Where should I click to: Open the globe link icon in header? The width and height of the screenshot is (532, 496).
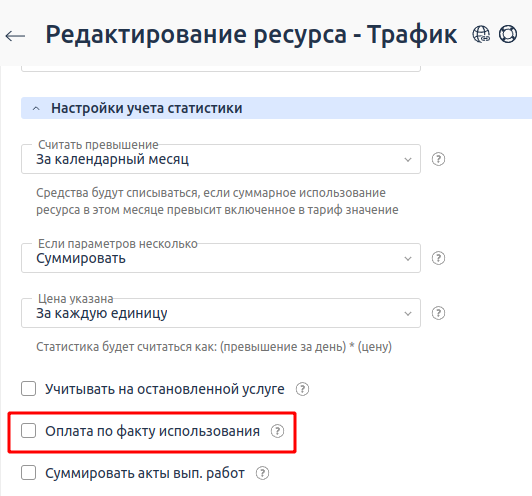[x=481, y=34]
